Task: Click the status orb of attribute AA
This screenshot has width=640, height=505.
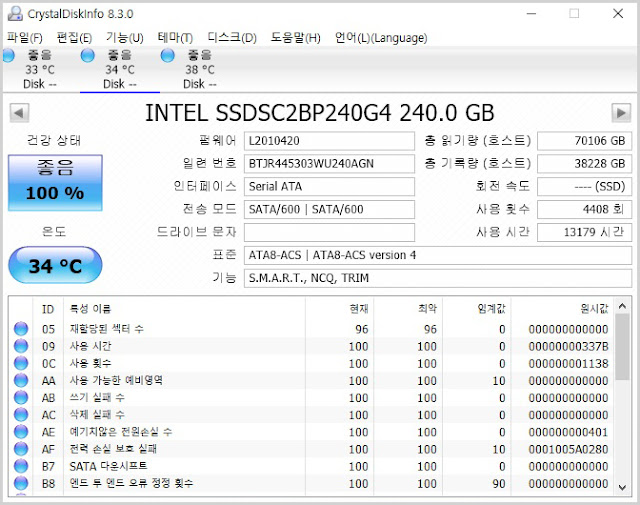Action: point(21,380)
